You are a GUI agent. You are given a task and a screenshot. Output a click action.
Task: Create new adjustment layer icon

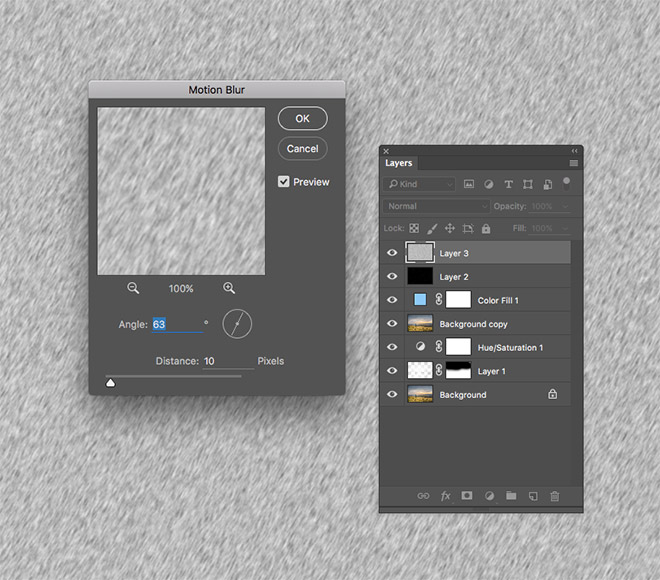point(489,495)
